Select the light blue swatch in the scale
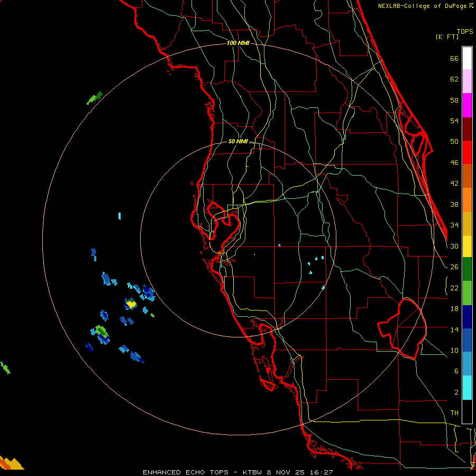The width and height of the screenshot is (476, 476). [x=467, y=364]
